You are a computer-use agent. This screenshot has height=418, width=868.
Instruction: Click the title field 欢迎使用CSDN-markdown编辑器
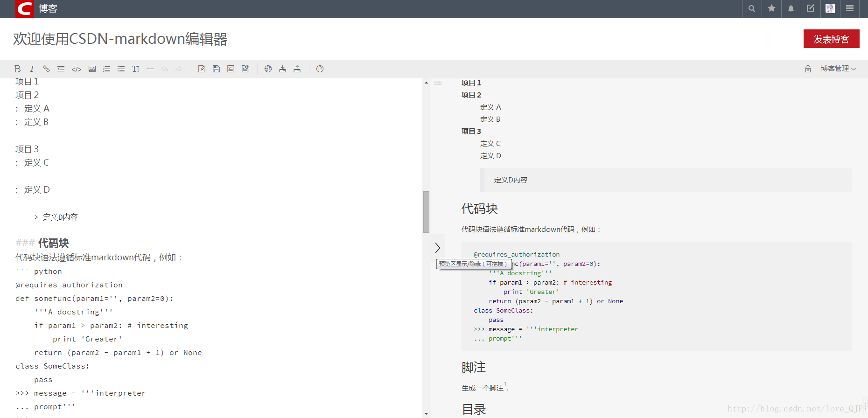coord(120,39)
